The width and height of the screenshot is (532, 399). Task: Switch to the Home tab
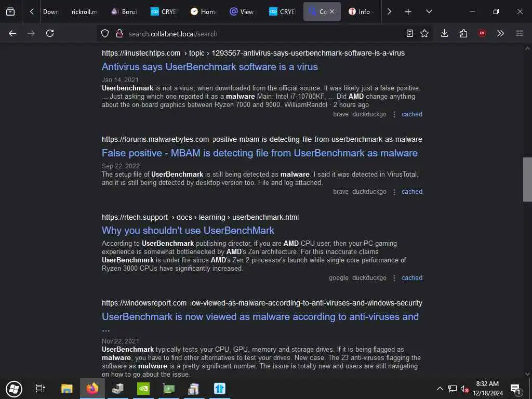click(x=203, y=11)
